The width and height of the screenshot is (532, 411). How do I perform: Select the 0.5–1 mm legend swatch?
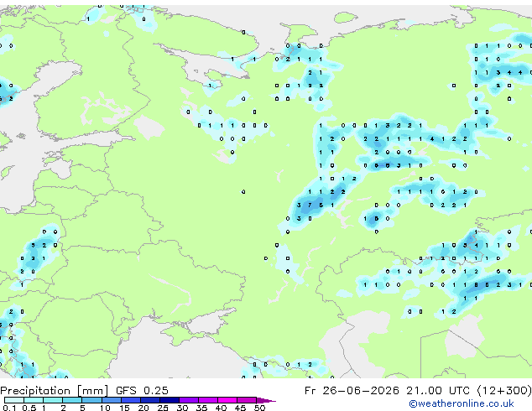pos(34,400)
